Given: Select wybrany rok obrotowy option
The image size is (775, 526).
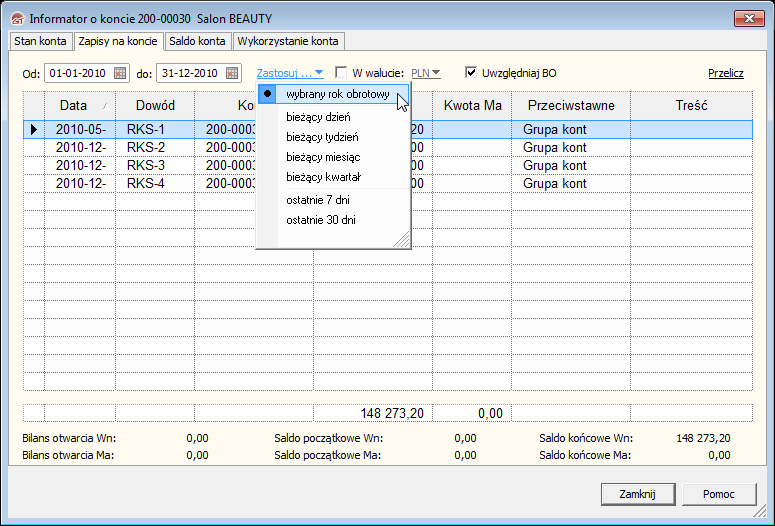Looking at the screenshot, I should (x=336, y=94).
